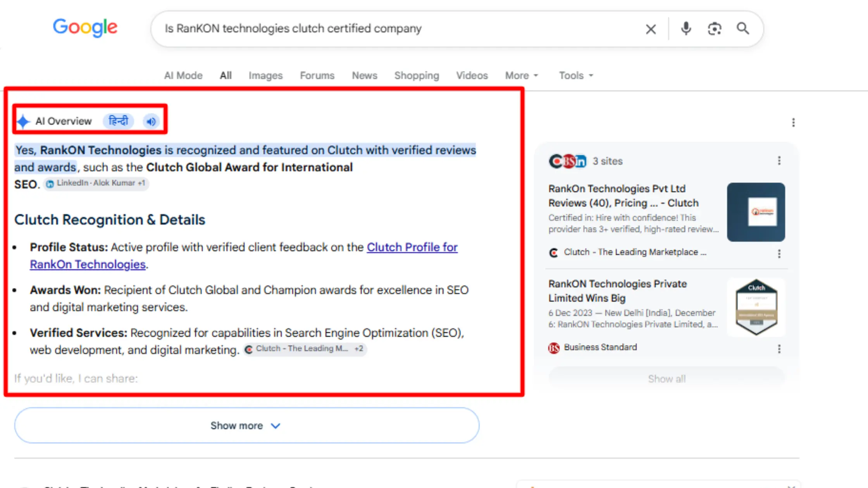Play AI Overview audio with speaker icon
Viewport: 868px width, 488px height.
point(151,121)
